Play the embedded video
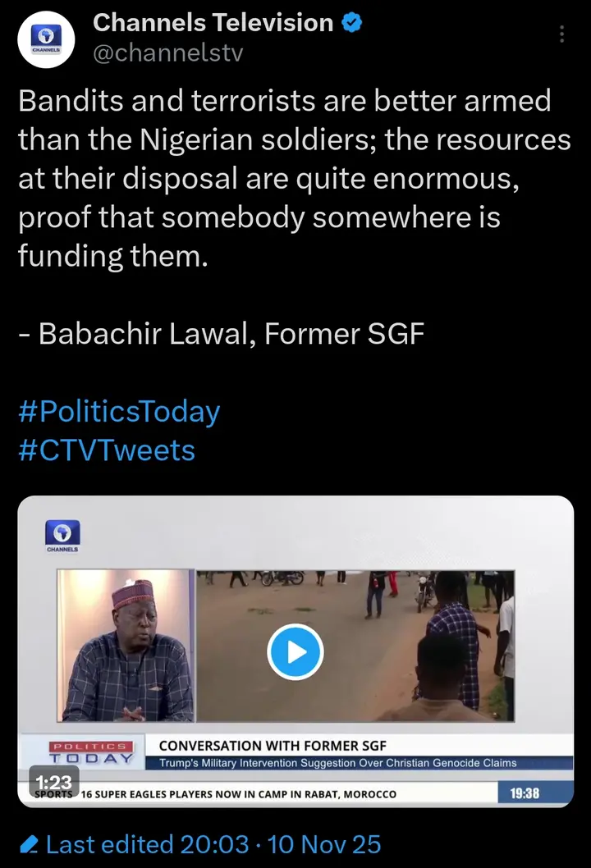This screenshot has height=868, width=591. coord(295,651)
